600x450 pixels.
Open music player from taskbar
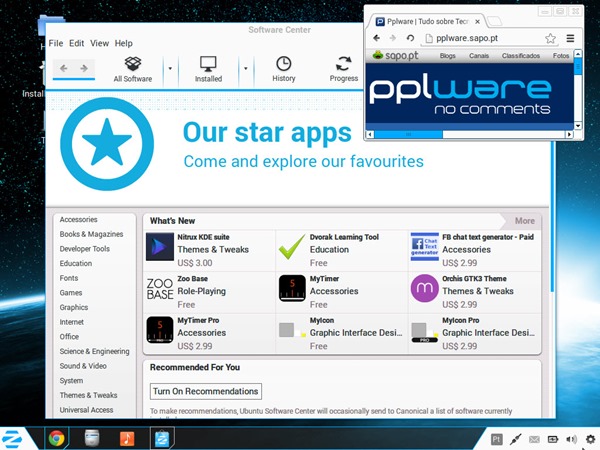pyautogui.click(x=127, y=439)
